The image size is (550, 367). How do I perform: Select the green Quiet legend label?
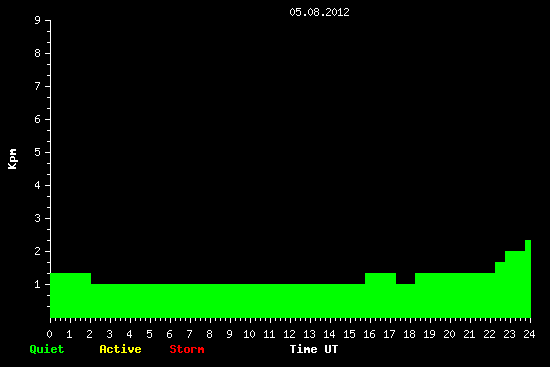(x=47, y=349)
